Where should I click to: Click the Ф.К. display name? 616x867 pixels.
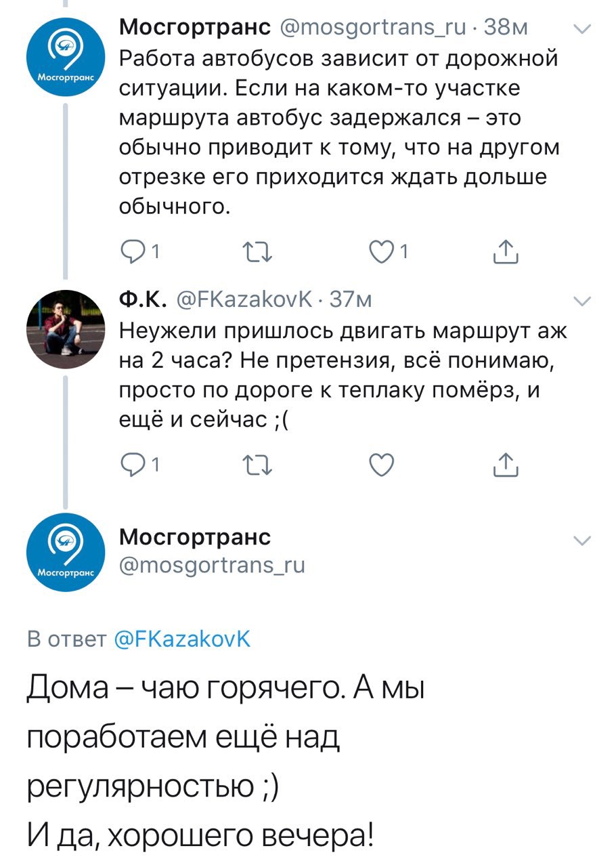pyautogui.click(x=142, y=299)
